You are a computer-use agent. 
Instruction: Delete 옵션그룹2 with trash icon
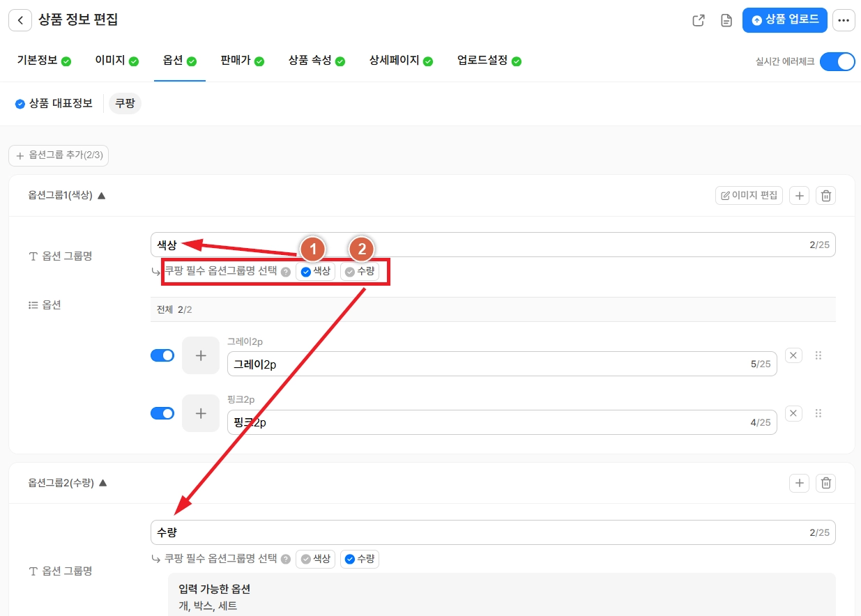[x=826, y=483]
